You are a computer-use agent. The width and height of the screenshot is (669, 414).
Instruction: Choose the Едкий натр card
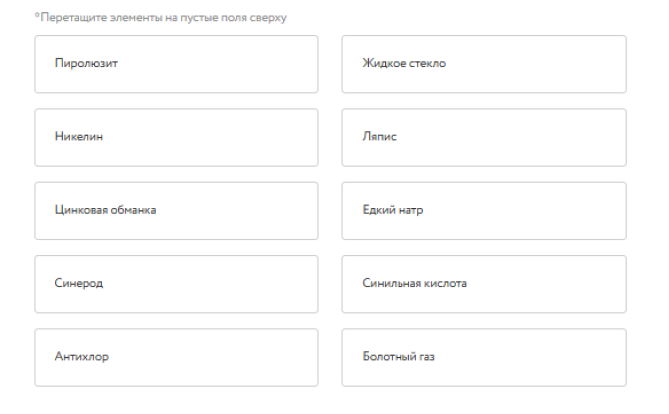[x=484, y=210]
